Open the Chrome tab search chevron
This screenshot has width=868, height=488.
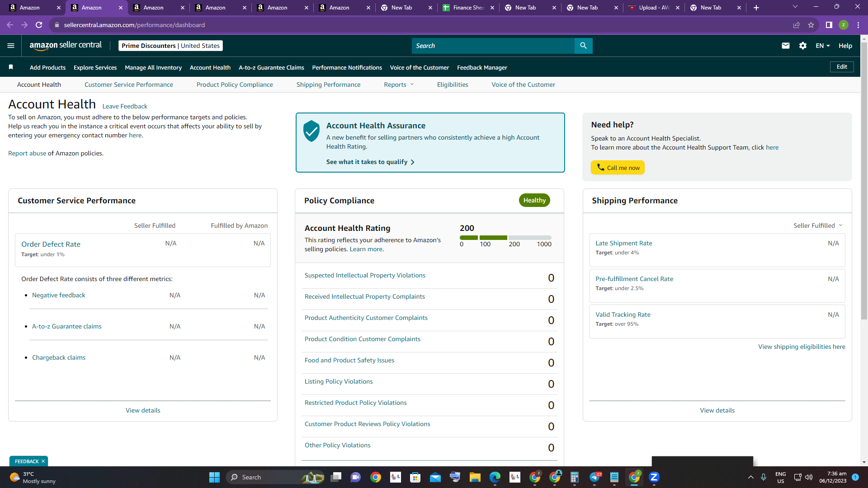(x=795, y=7)
